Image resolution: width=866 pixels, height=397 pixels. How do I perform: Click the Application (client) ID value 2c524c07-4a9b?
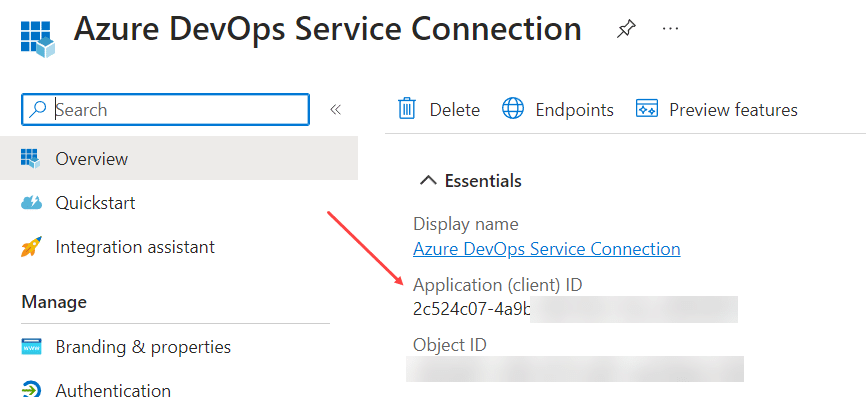472,309
